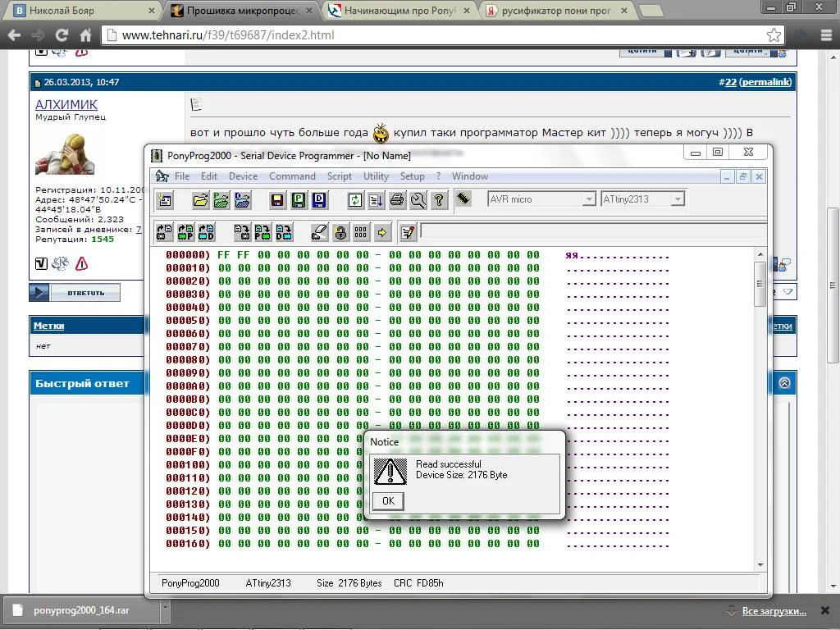The height and width of the screenshot is (630, 840).
Task: Click the Read Device toolbar icon
Action: pos(164,232)
